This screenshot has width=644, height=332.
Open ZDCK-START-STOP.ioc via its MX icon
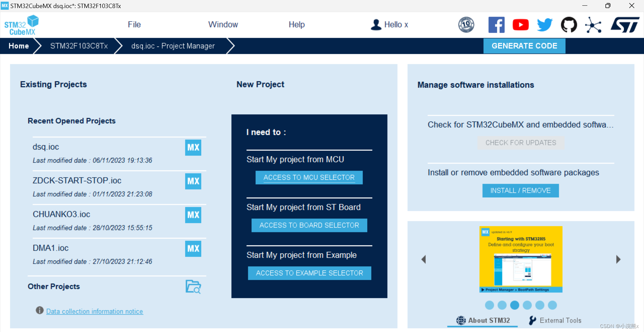[193, 181]
